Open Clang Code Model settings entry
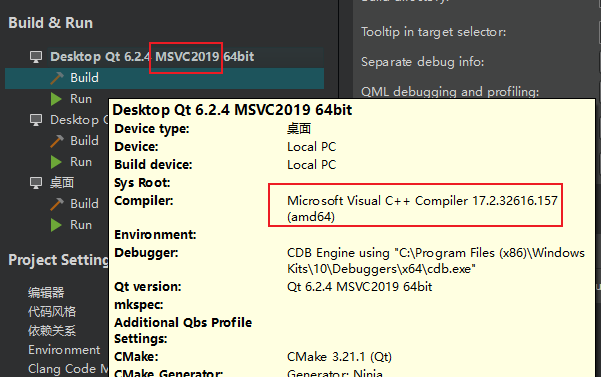This screenshot has height=377, width=601. (x=68, y=369)
